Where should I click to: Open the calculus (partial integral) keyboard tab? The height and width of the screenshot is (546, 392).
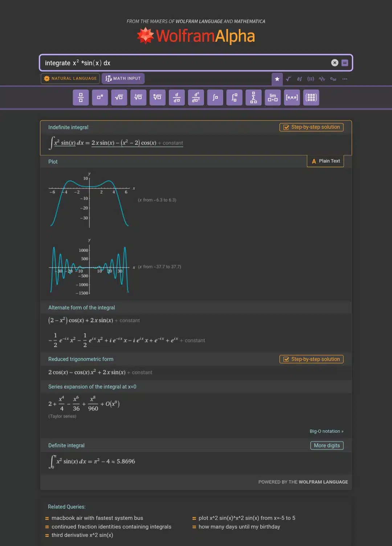[x=299, y=79]
